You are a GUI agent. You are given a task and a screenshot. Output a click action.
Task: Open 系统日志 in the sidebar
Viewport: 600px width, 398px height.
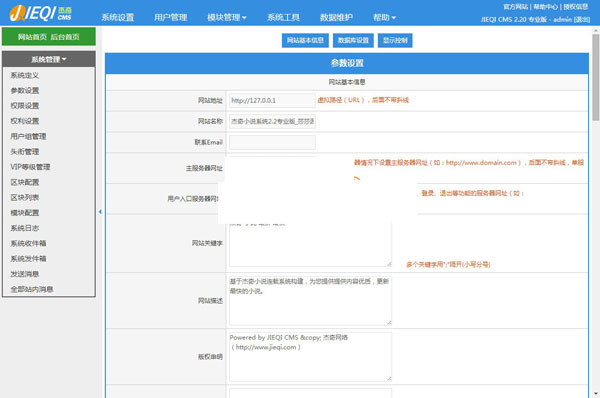25,228
